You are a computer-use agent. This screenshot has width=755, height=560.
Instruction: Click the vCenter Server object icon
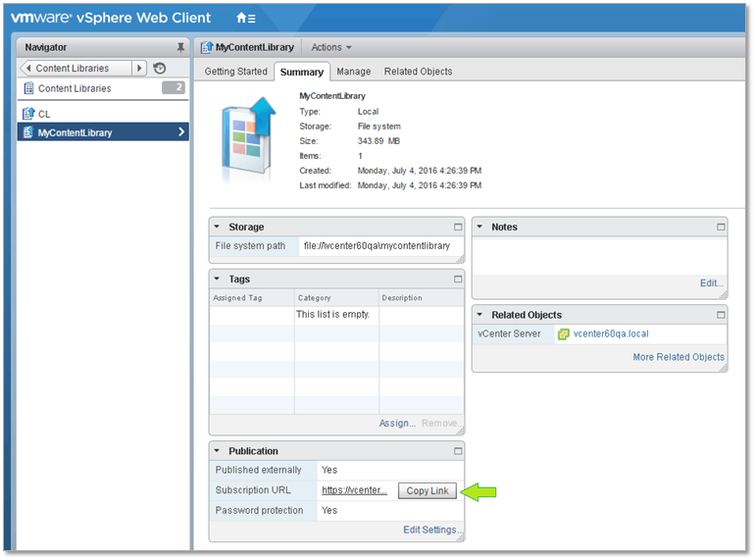coord(563,333)
